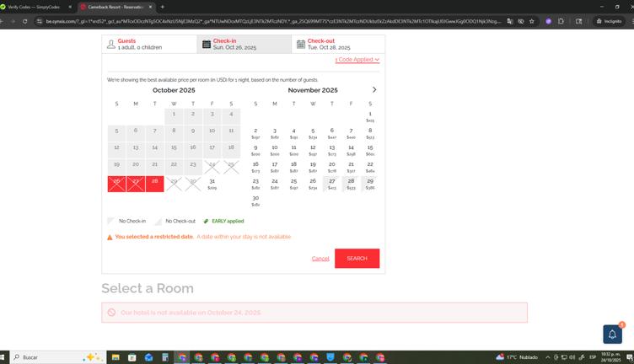Pick November 13 in calendar
Image resolution: width=634 pixels, height=364 pixels.
(x=331, y=150)
